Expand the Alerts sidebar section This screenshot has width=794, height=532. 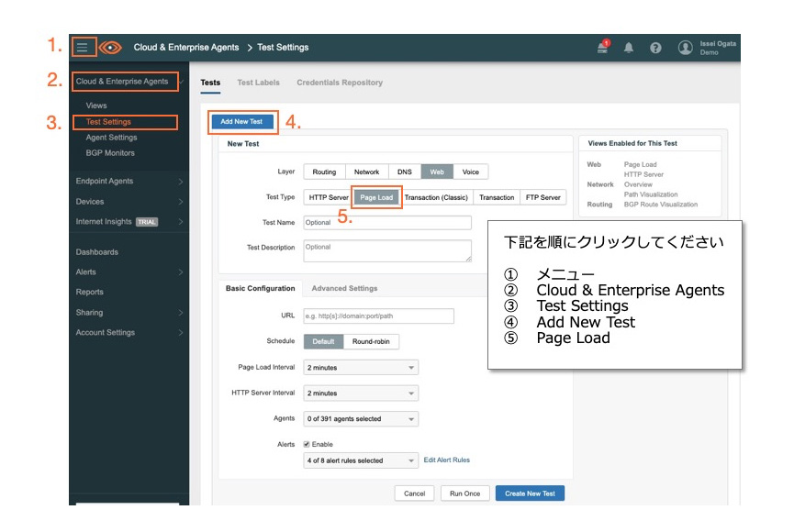129,272
